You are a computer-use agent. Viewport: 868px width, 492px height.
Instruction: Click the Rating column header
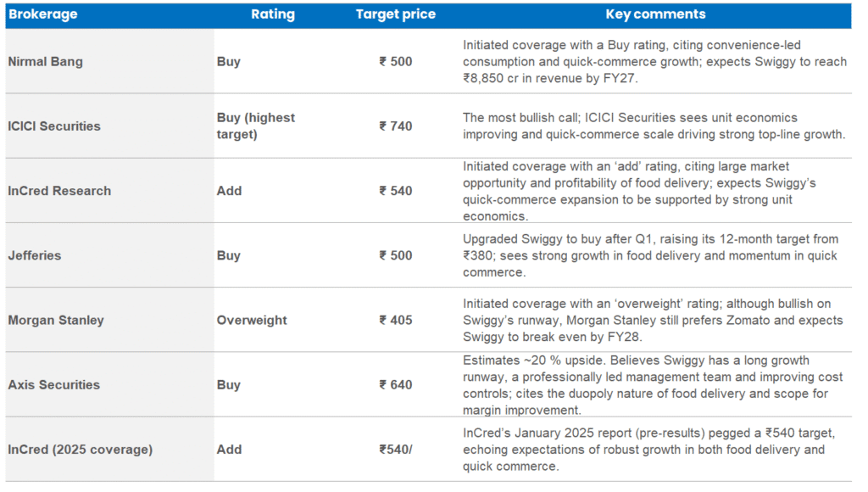pyautogui.click(x=273, y=14)
